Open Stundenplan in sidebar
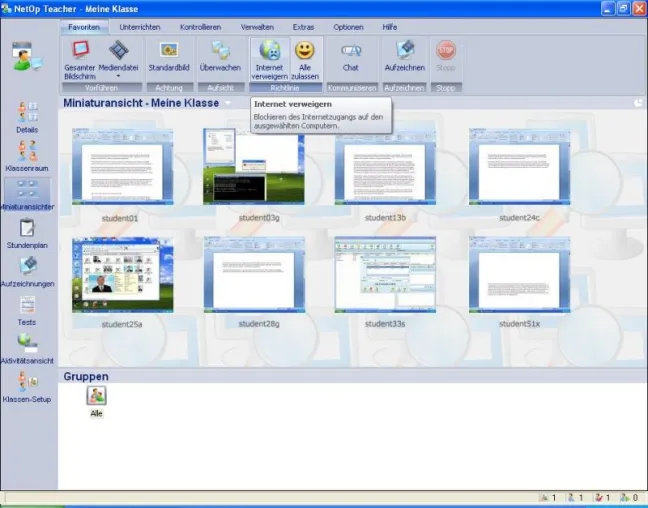Image resolution: width=648 pixels, height=508 pixels. coord(27,233)
